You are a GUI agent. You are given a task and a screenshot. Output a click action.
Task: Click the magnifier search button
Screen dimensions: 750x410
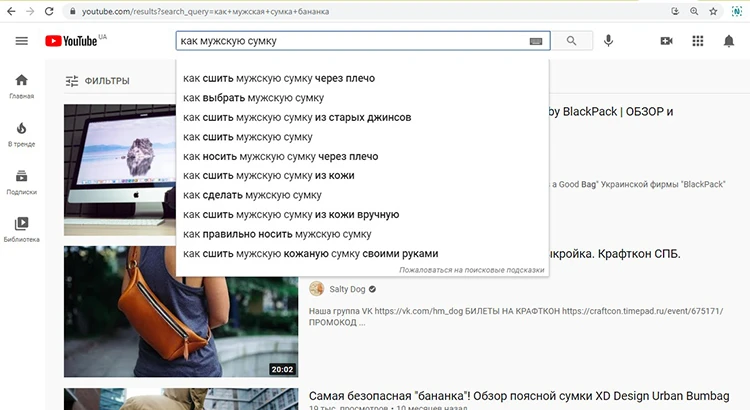tap(571, 41)
